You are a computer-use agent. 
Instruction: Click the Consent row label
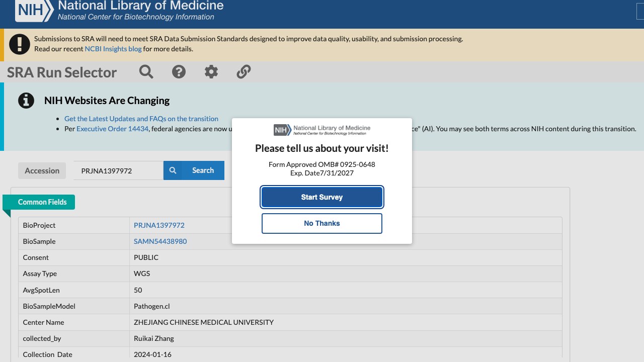tap(36, 257)
